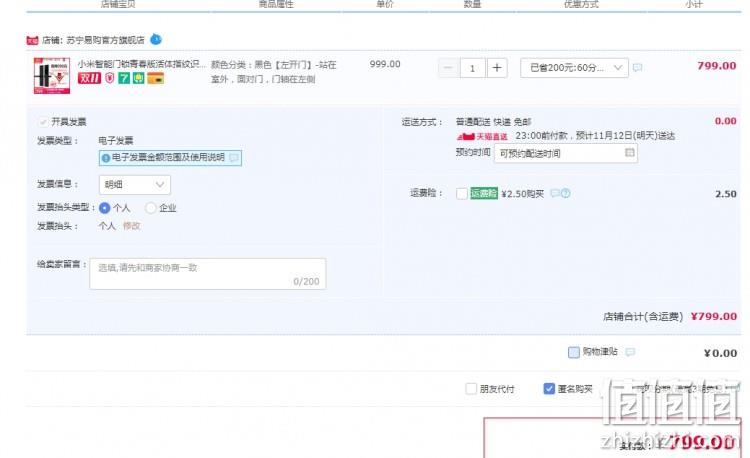
Task: Click shipping fee 0.00 value
Action: tap(725, 121)
